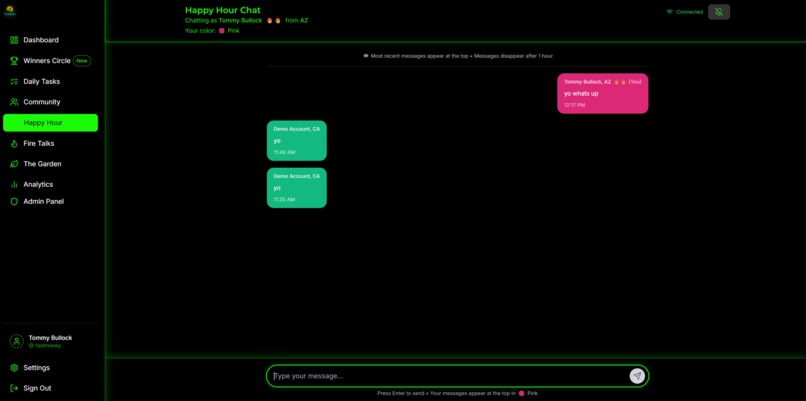Click the New badge next to Winners Circle
This screenshot has width=806, height=401.
(82, 61)
